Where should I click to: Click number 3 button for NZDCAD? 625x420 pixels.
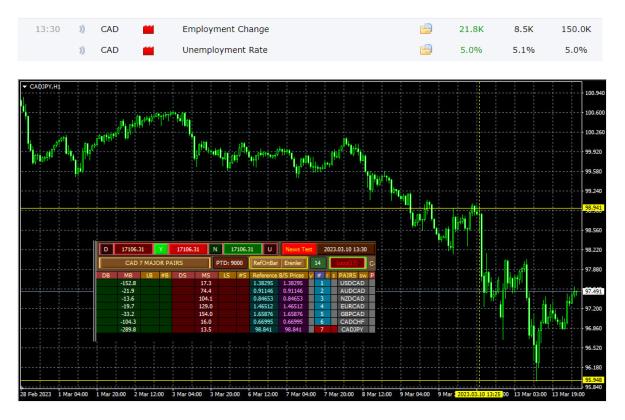point(322,298)
